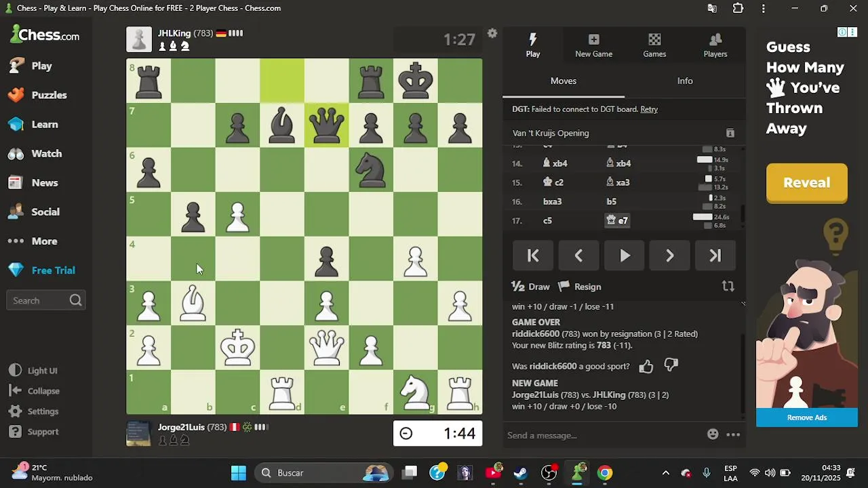Image resolution: width=868 pixels, height=488 pixels.
Task: Click Jorge21Luis player avatar
Action: [x=139, y=433]
